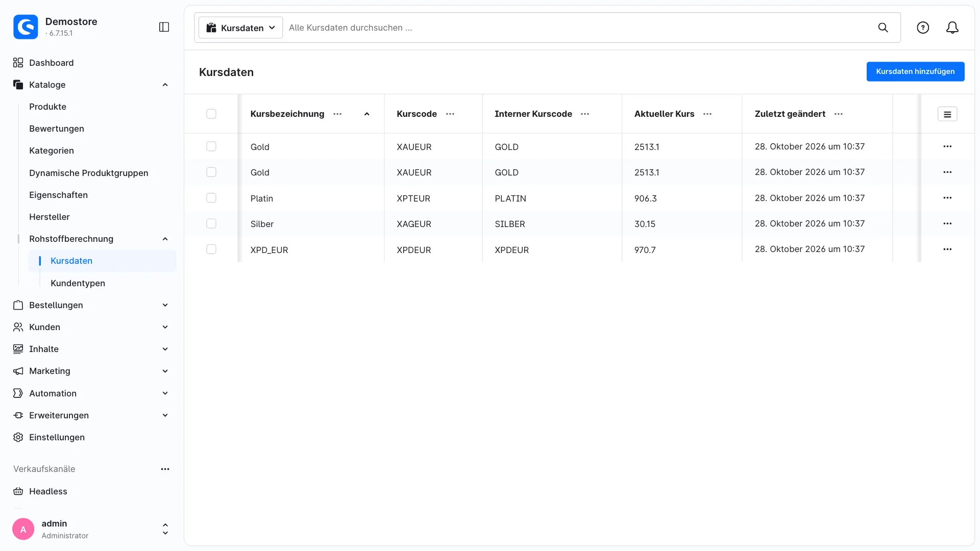Open Kurscode column options dots
The width and height of the screenshot is (980, 551).
click(x=450, y=114)
